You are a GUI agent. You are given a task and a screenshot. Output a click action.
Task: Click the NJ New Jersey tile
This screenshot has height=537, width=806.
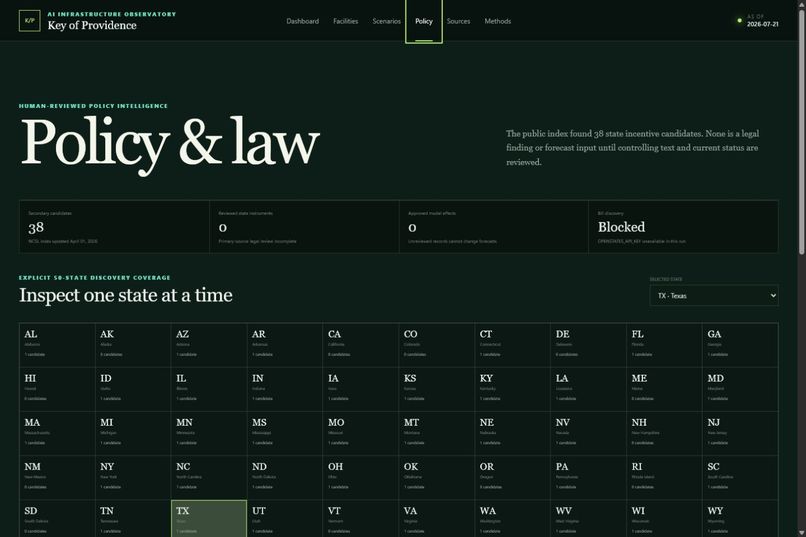click(740, 433)
